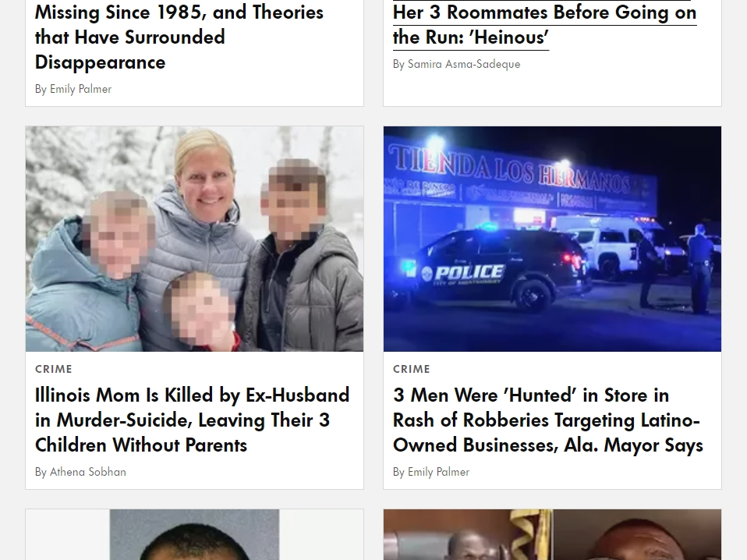The height and width of the screenshot is (560, 747).
Task: Open the courtroom thumbnail at bottom right
Action: pos(552,535)
